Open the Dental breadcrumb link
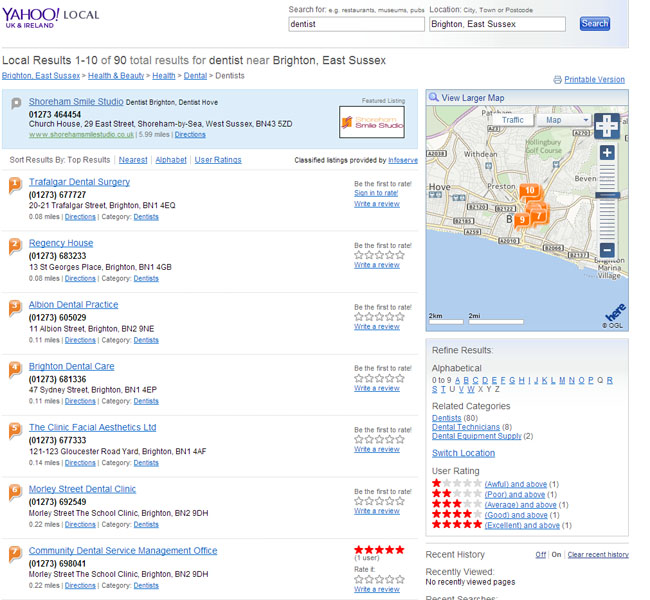 pos(195,76)
